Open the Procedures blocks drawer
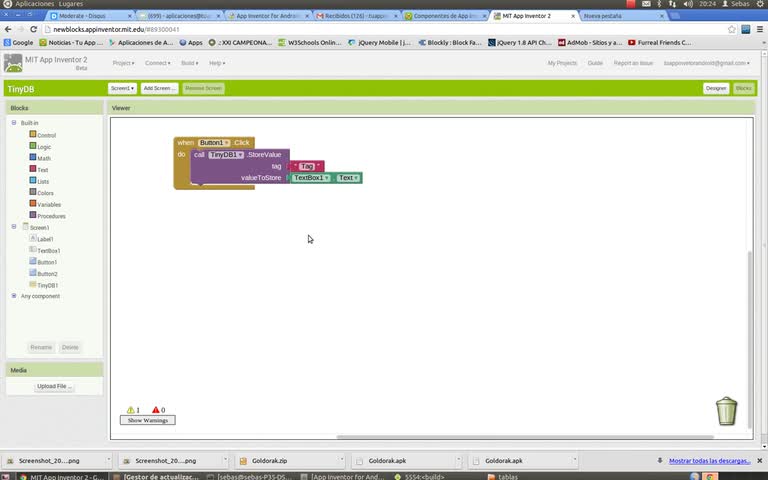 pyautogui.click(x=48, y=216)
